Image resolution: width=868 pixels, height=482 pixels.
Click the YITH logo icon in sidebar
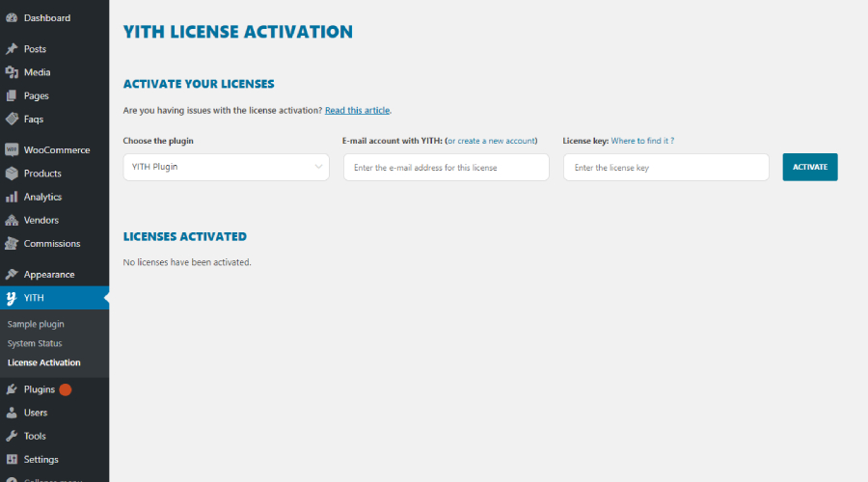(12, 298)
